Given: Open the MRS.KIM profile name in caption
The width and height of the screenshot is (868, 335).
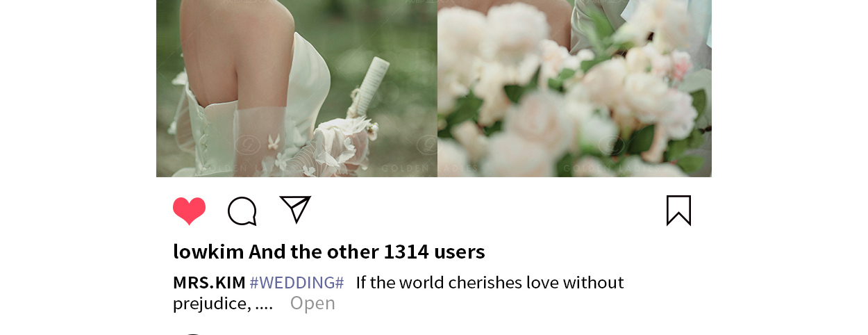Looking at the screenshot, I should pos(209,283).
